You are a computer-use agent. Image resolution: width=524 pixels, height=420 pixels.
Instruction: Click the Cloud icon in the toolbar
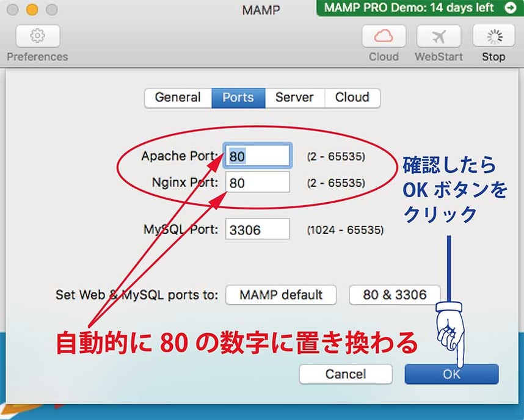(x=384, y=37)
